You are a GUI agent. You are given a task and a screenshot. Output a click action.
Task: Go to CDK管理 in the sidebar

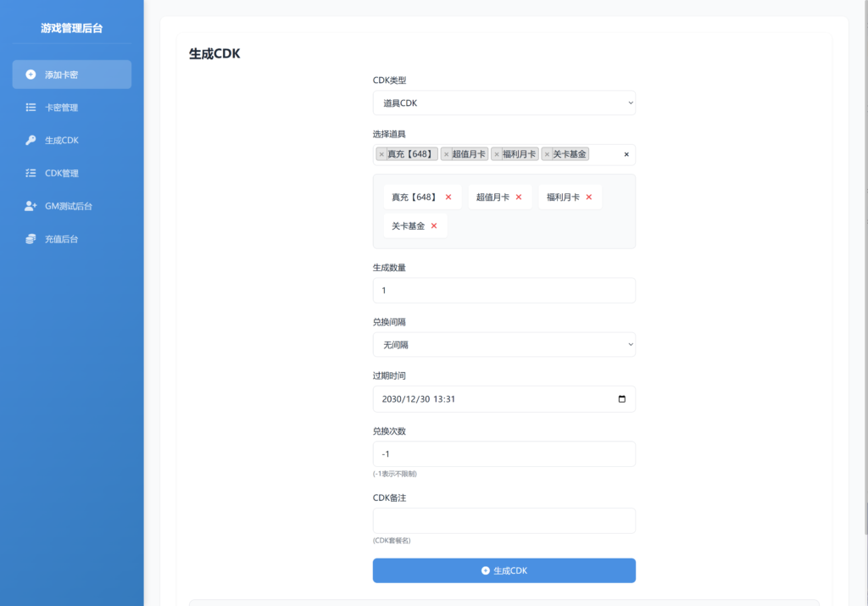[x=61, y=174]
